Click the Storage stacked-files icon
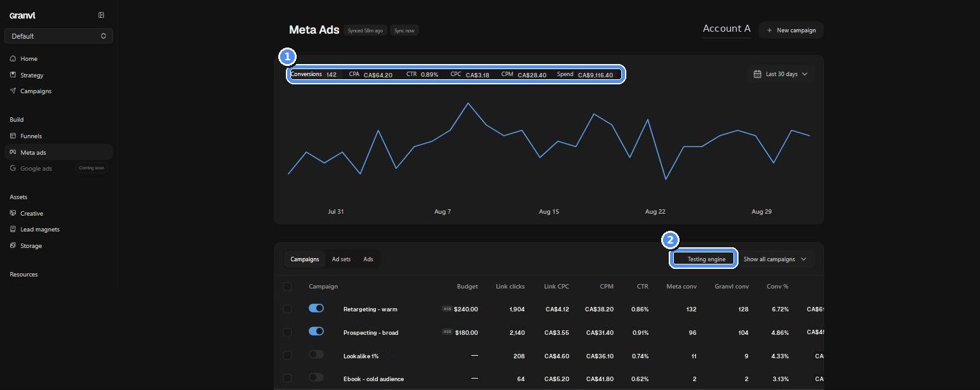Image resolution: width=980 pixels, height=390 pixels. click(13, 245)
